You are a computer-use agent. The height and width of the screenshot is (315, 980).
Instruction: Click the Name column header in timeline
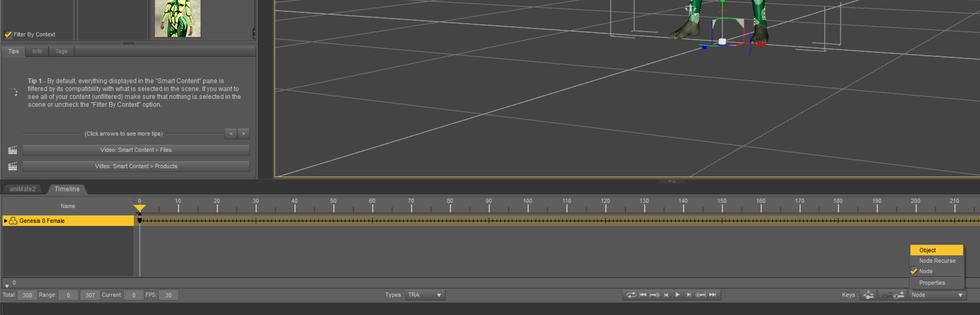pos(68,206)
